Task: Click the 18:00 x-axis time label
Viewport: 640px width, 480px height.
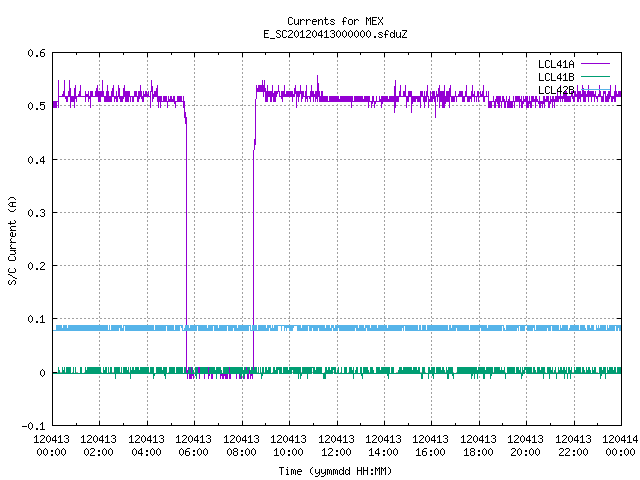Action: pyautogui.click(x=478, y=452)
